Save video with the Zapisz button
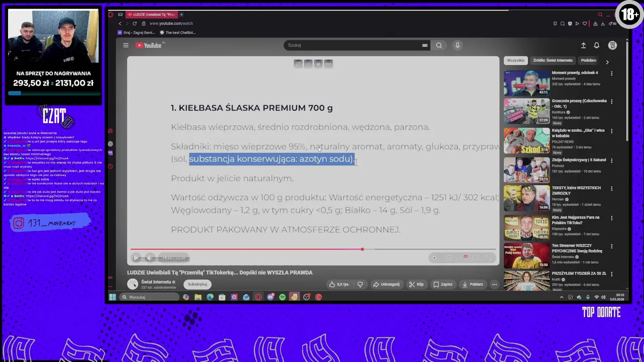Image resolution: width=644 pixels, height=362 pixels. [443, 285]
